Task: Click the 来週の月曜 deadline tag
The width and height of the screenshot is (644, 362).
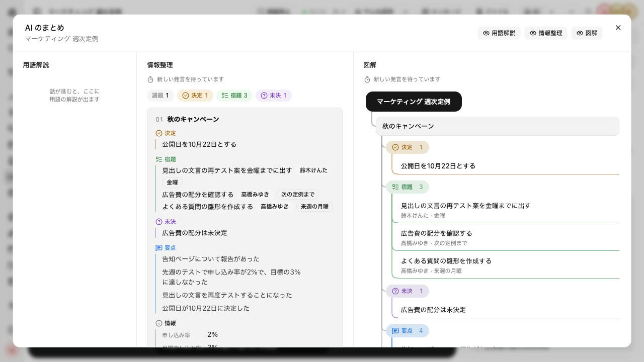Action: (314, 207)
